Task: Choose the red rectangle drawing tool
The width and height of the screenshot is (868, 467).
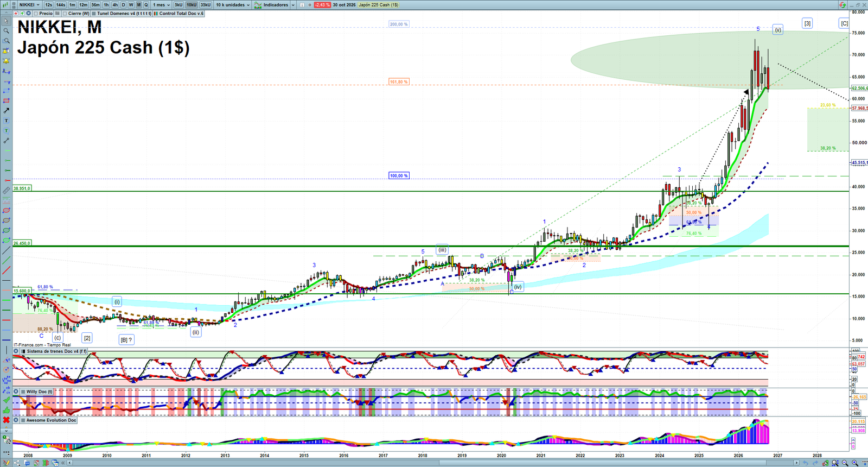Action: [7, 100]
